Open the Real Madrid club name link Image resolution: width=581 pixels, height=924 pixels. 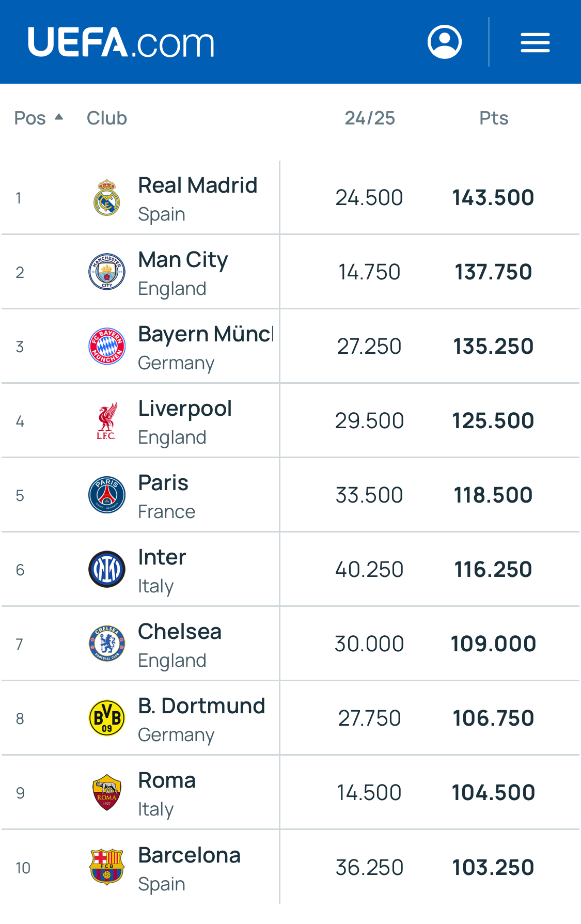pos(198,185)
